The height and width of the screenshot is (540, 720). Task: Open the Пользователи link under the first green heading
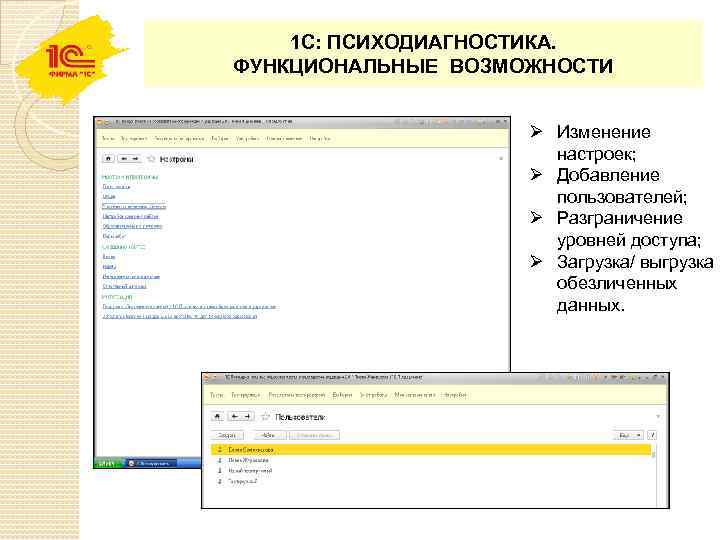pos(116,186)
